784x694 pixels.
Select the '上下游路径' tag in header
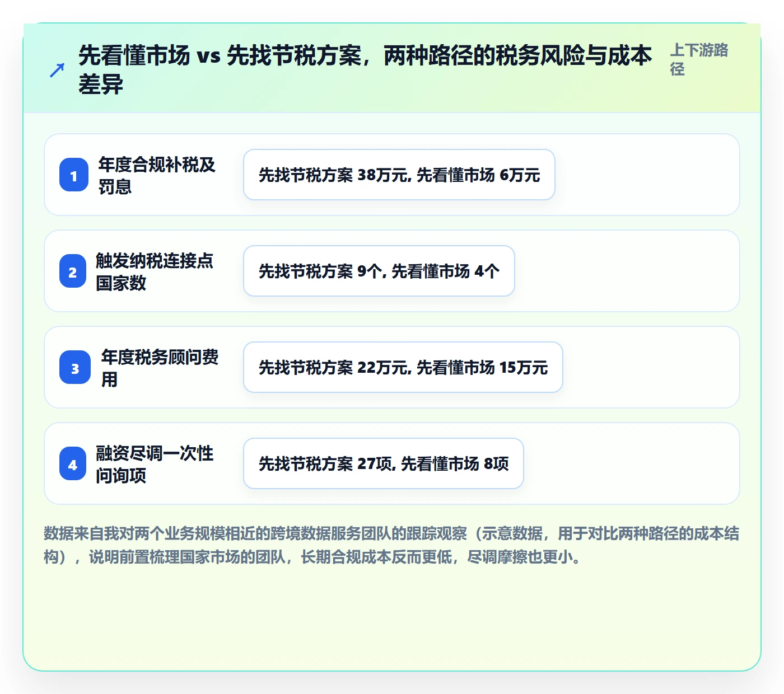click(699, 59)
